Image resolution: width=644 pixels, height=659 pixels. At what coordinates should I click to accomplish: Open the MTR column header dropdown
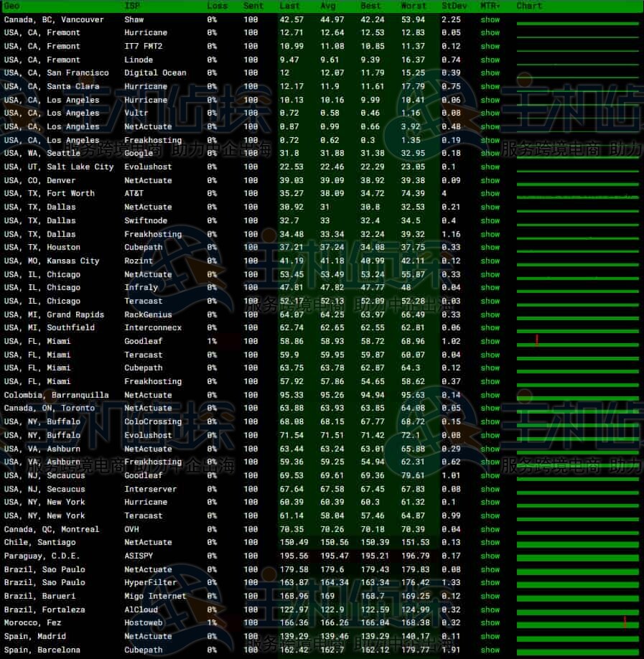point(491,6)
